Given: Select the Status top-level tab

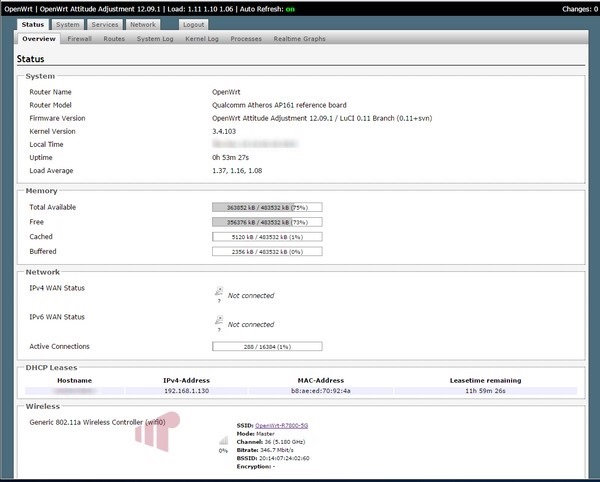Looking at the screenshot, I should (33, 24).
